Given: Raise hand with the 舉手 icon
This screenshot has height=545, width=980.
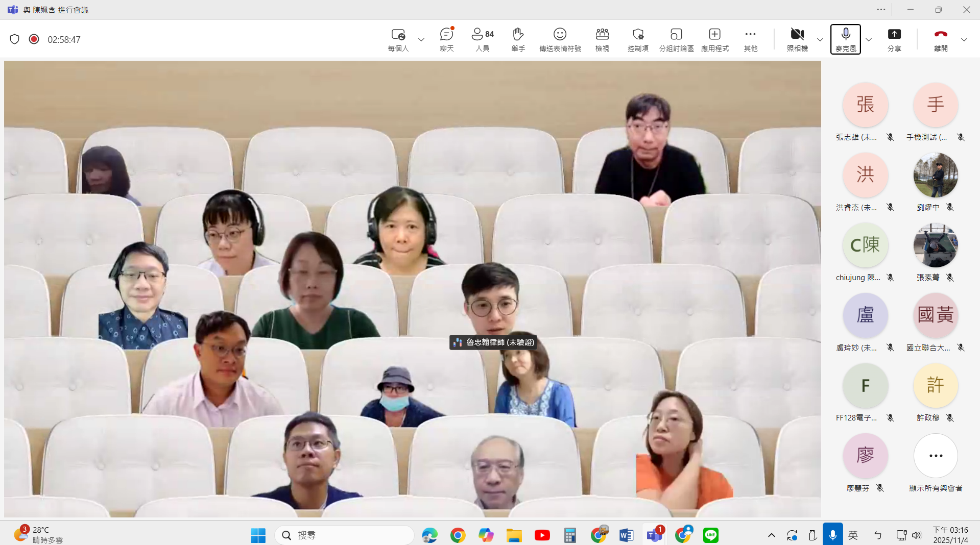Looking at the screenshot, I should [518, 39].
